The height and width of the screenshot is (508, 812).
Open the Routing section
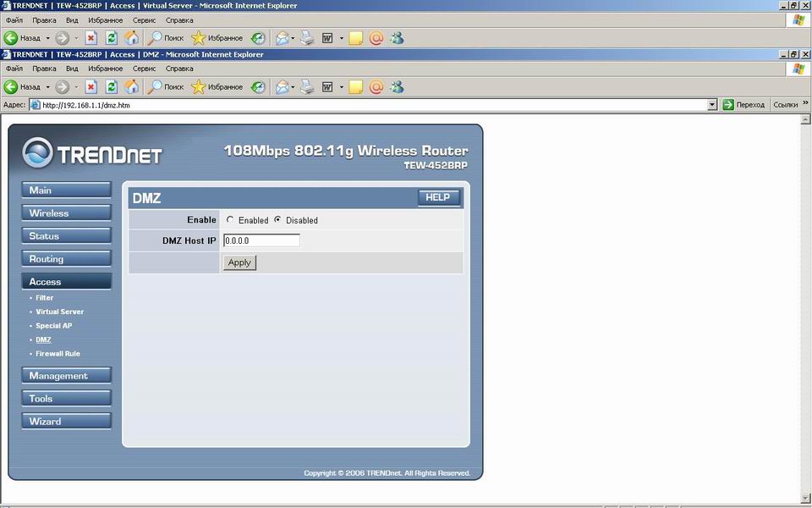(x=66, y=258)
